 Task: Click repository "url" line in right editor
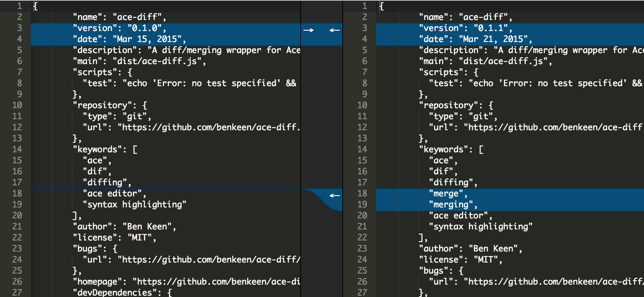[536, 127]
